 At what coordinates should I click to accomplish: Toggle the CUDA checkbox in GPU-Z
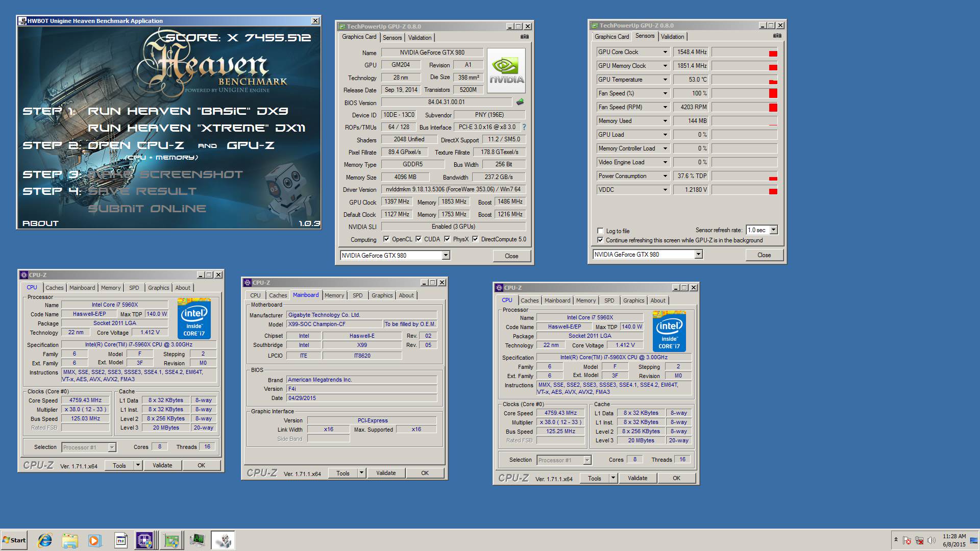419,239
